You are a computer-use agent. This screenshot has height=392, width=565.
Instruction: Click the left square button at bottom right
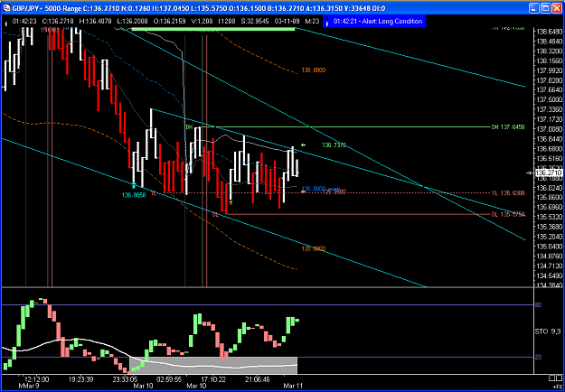pyautogui.click(x=552, y=378)
